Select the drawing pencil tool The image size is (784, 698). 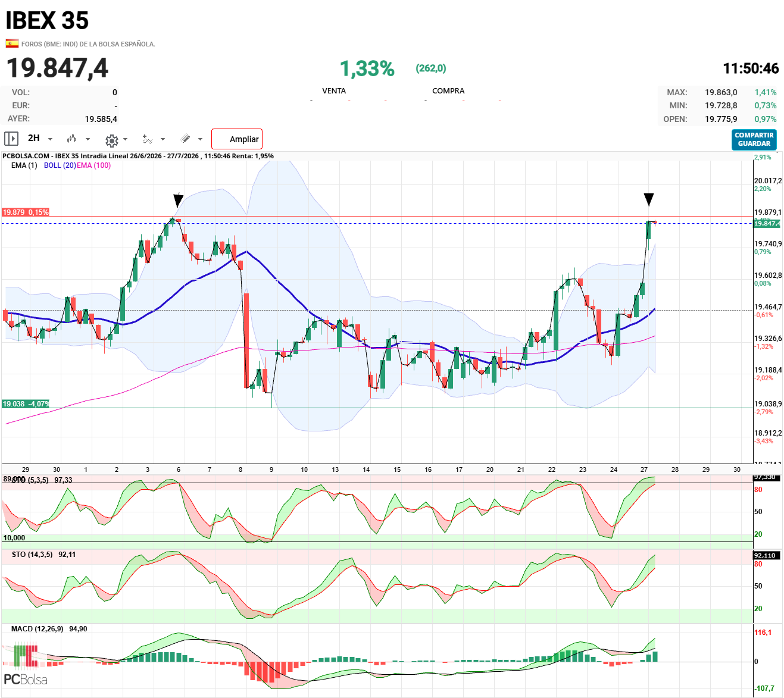click(186, 139)
